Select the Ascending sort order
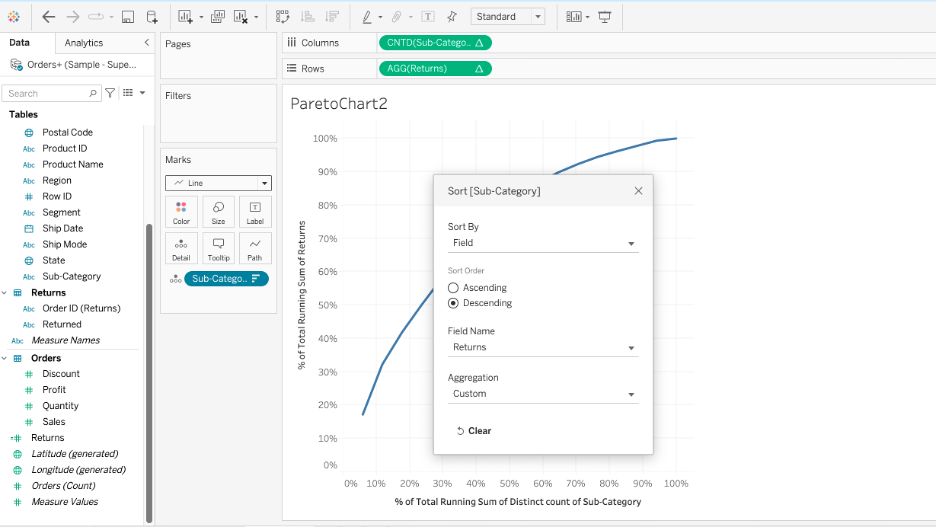The image size is (936, 528). (x=453, y=288)
